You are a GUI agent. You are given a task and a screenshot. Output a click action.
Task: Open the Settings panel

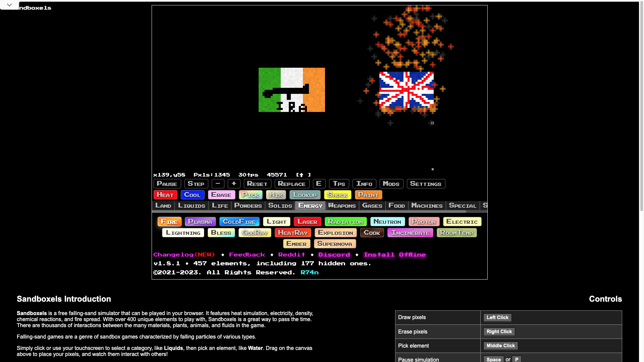(x=426, y=184)
